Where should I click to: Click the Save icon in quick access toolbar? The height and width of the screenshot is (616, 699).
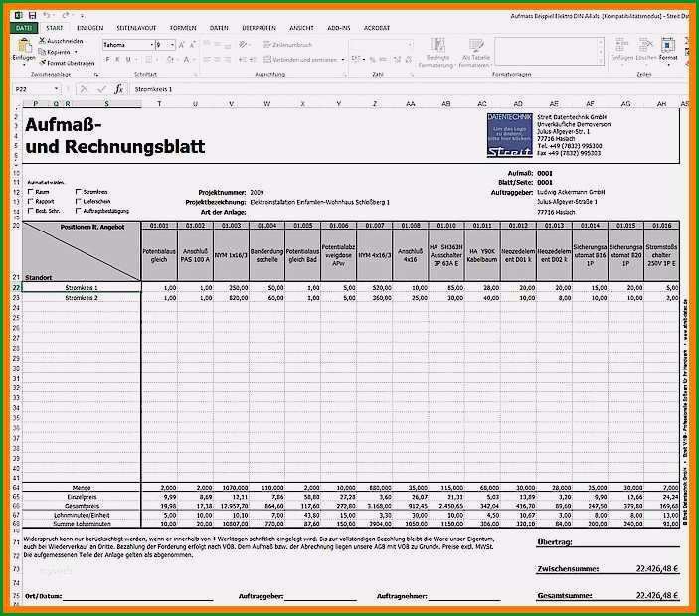[32, 15]
